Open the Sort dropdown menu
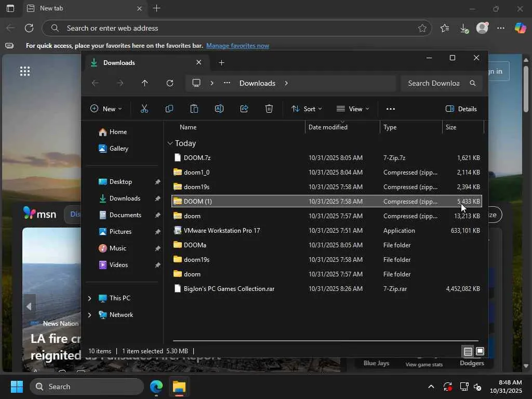Screen dimensions: 532x399 tap(307, 109)
